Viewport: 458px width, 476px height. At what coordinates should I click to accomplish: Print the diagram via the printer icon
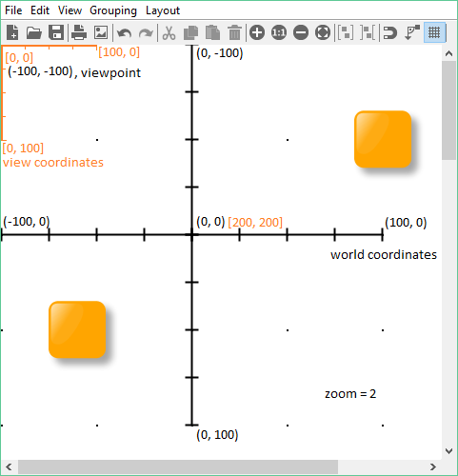[x=79, y=32]
